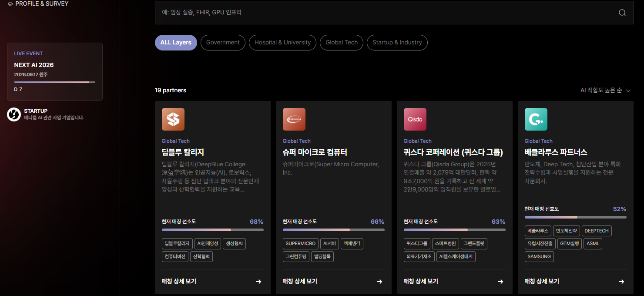Click the 컴퓨터비전 tag

(175, 256)
